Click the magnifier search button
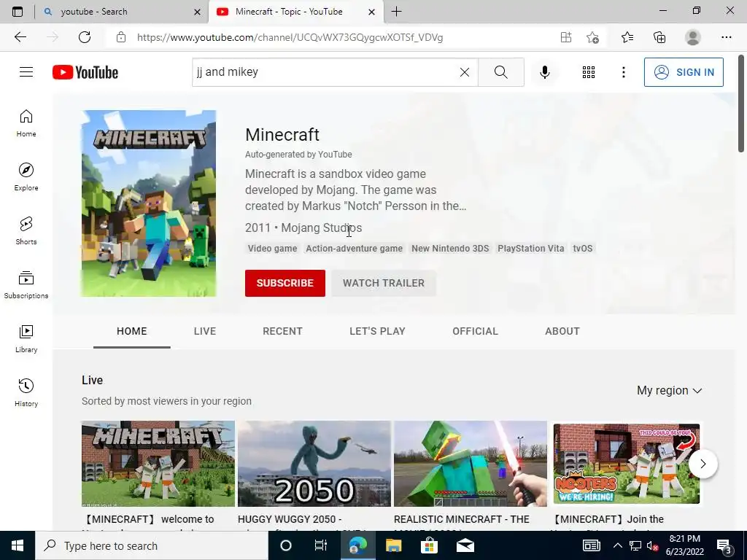 click(x=500, y=72)
